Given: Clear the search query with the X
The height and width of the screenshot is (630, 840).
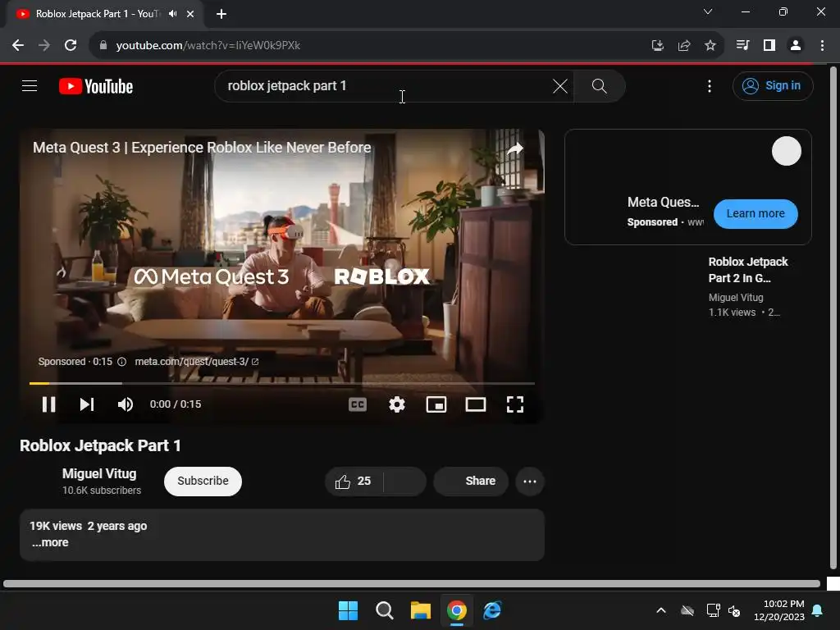Looking at the screenshot, I should (559, 86).
